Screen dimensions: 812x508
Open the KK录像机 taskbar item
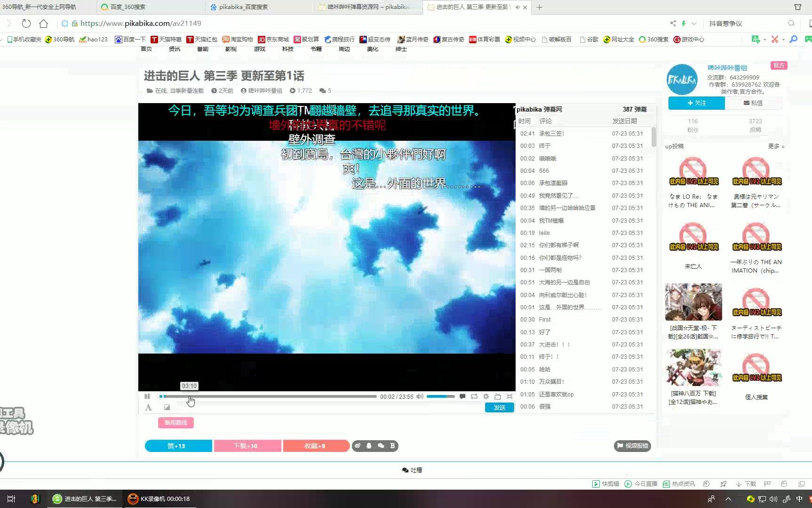(159, 499)
